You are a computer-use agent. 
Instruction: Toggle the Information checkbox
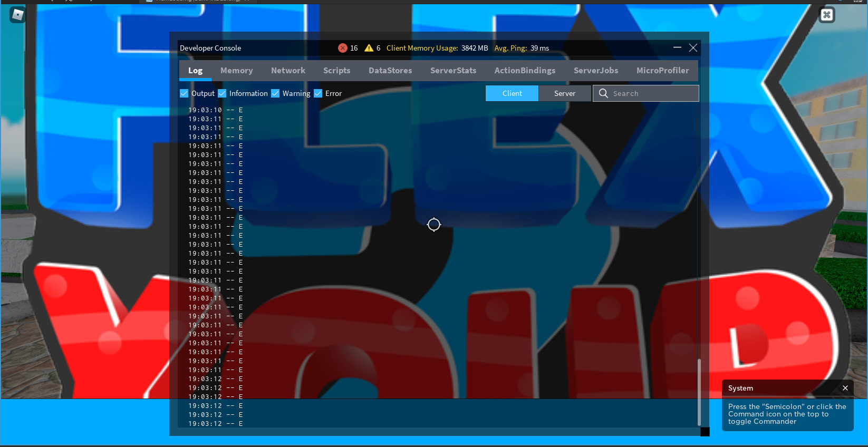(222, 93)
